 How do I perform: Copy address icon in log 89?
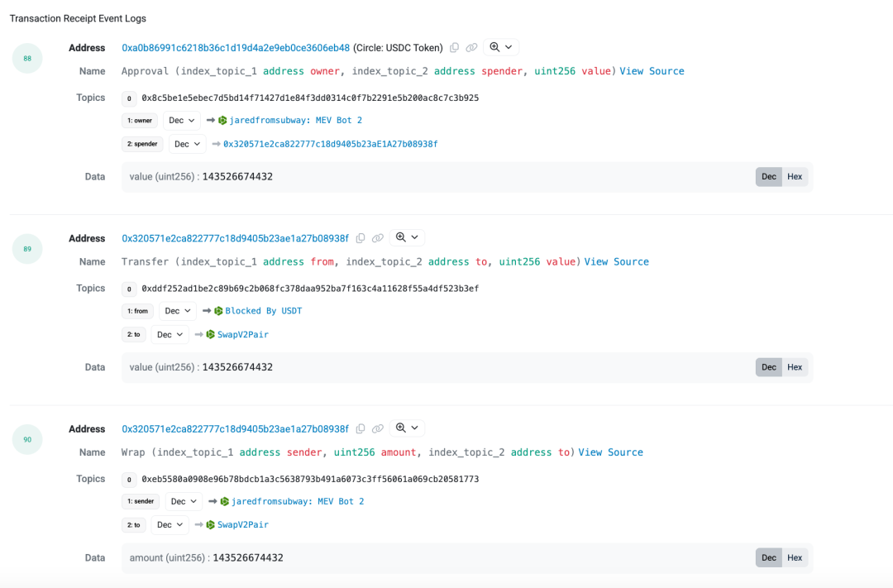[x=361, y=238]
